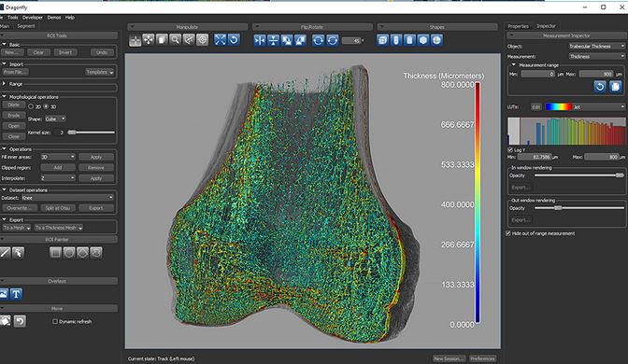This screenshot has width=628, height=364.
Task: Select the Track tool in the Manipulate toolbar
Action: 135,40
